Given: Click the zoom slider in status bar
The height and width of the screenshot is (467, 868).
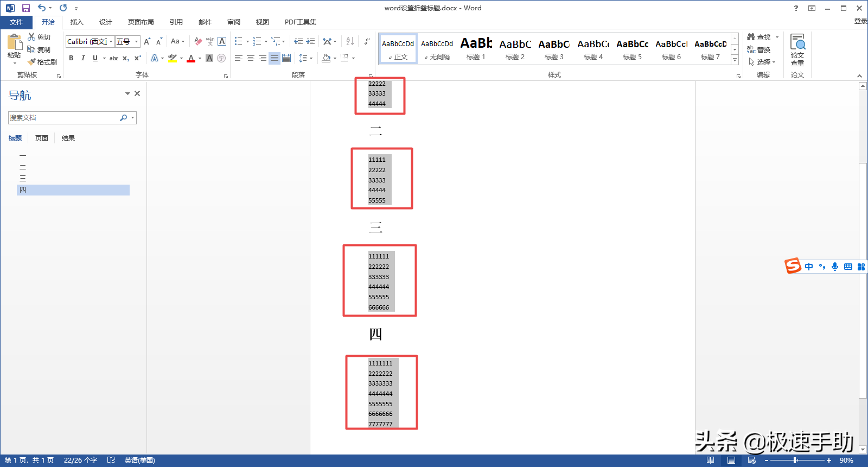Looking at the screenshot, I should 795,460.
